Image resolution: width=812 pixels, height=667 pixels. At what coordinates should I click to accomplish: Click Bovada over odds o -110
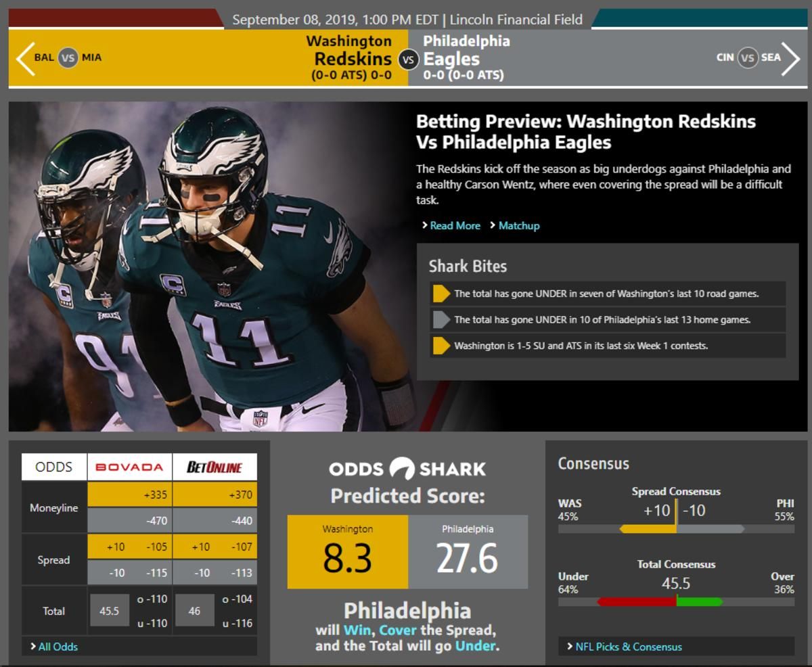[152, 599]
